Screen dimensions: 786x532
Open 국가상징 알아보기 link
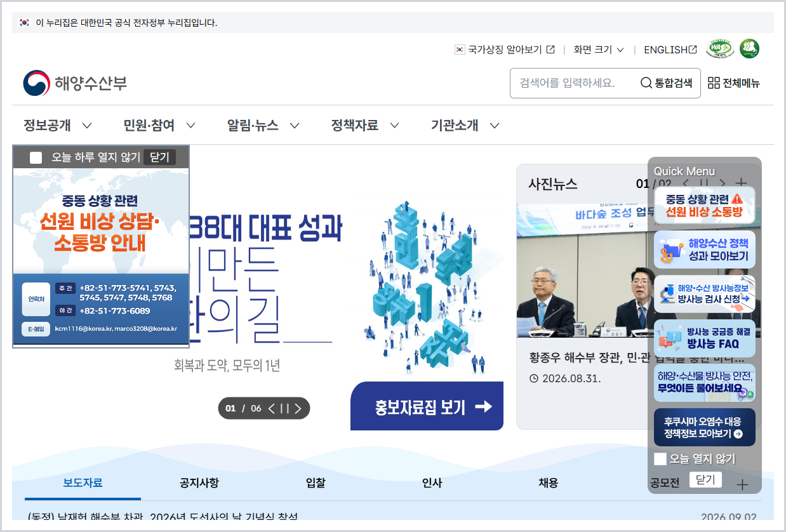[505, 50]
